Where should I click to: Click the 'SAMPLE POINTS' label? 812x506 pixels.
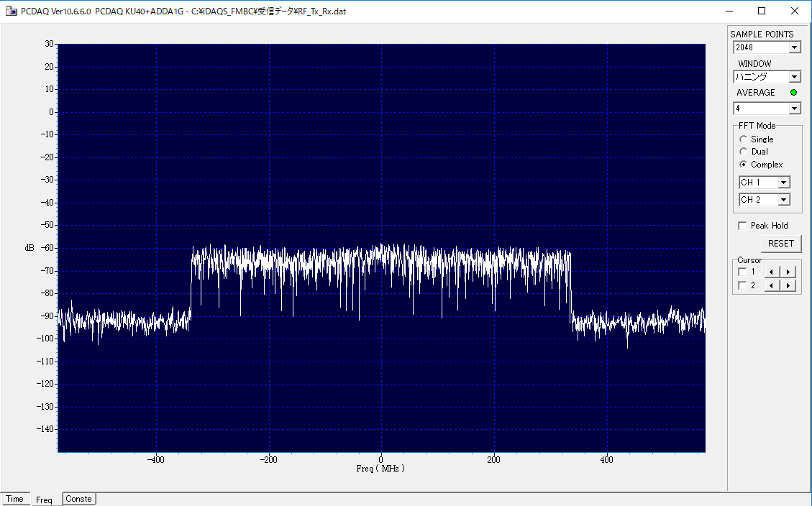[x=762, y=34]
